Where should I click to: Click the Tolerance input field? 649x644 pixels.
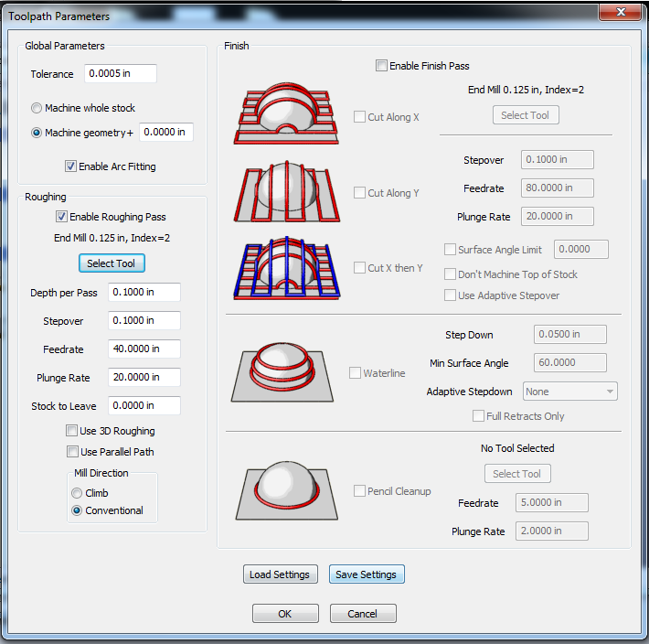[x=120, y=74]
